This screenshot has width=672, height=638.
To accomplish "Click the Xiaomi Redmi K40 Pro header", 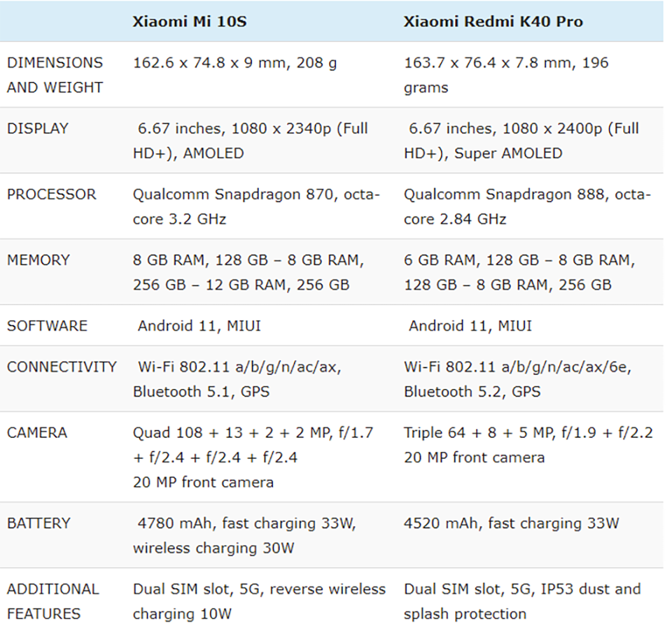I will click(x=493, y=22).
